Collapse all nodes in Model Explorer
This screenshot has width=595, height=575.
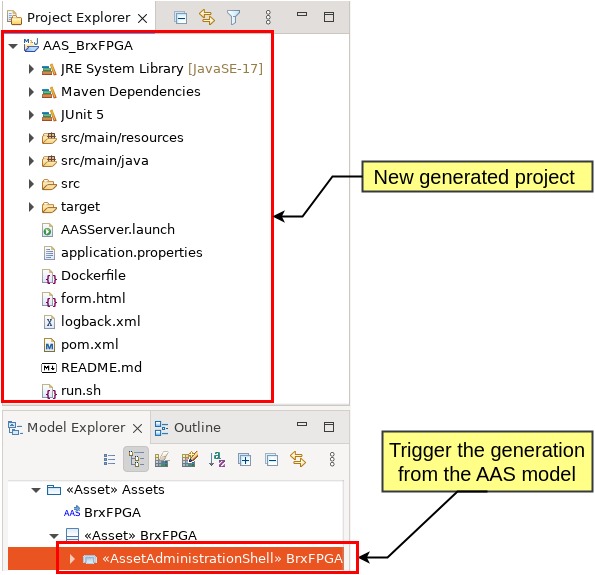pos(271,460)
